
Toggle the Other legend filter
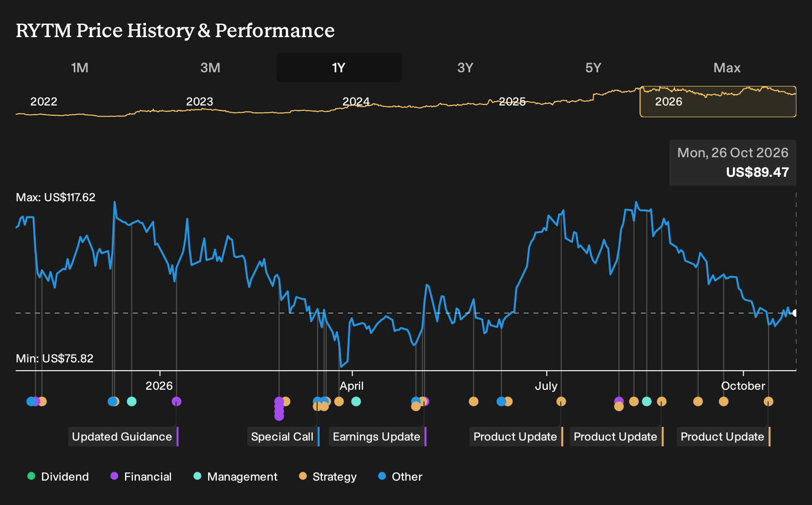[x=400, y=476]
